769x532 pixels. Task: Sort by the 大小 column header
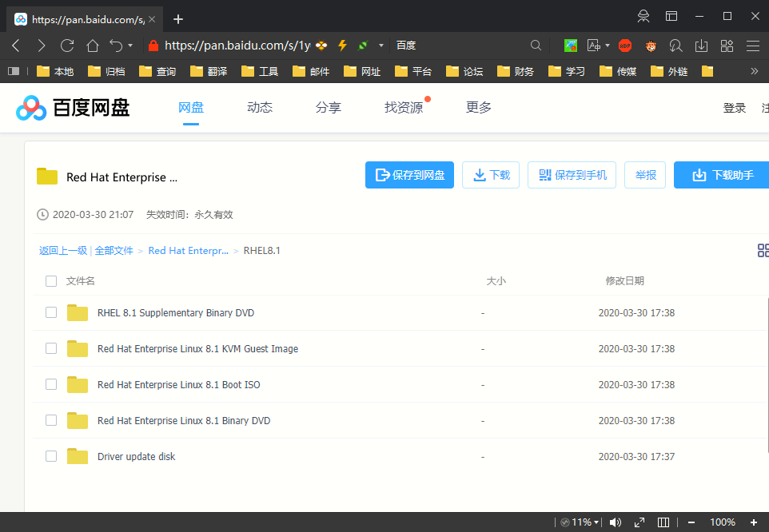click(x=496, y=281)
